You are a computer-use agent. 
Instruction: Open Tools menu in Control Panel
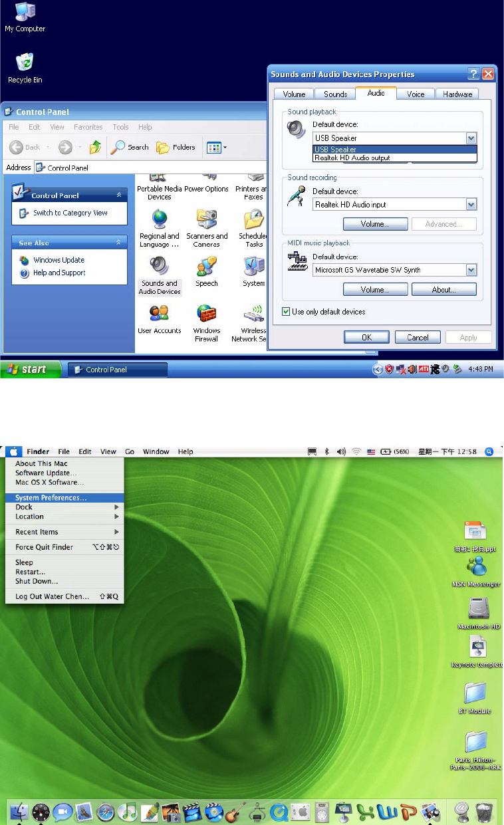coord(120,127)
